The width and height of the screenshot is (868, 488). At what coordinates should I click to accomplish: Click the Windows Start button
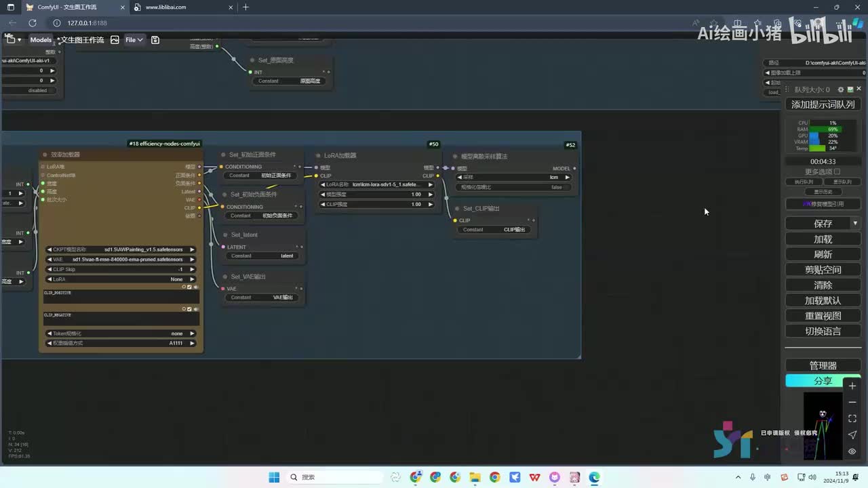[x=274, y=477]
